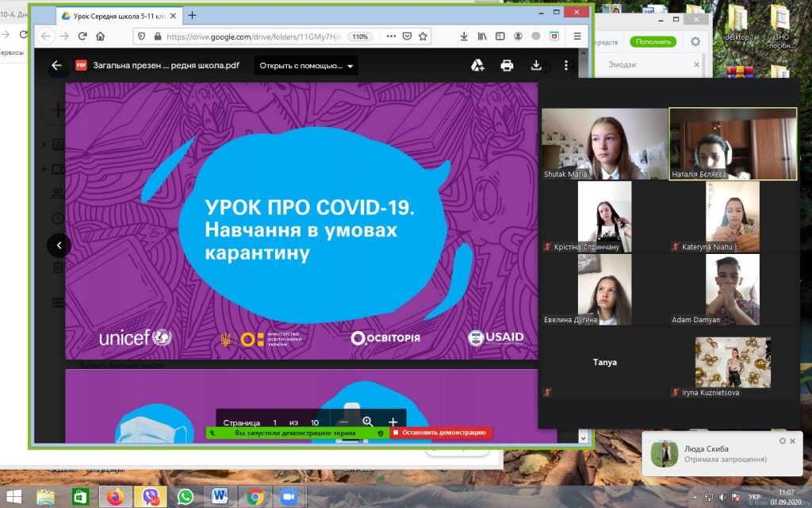Open the volume tray icon
Image resolution: width=812 pixels, height=508 pixels.
(722, 498)
